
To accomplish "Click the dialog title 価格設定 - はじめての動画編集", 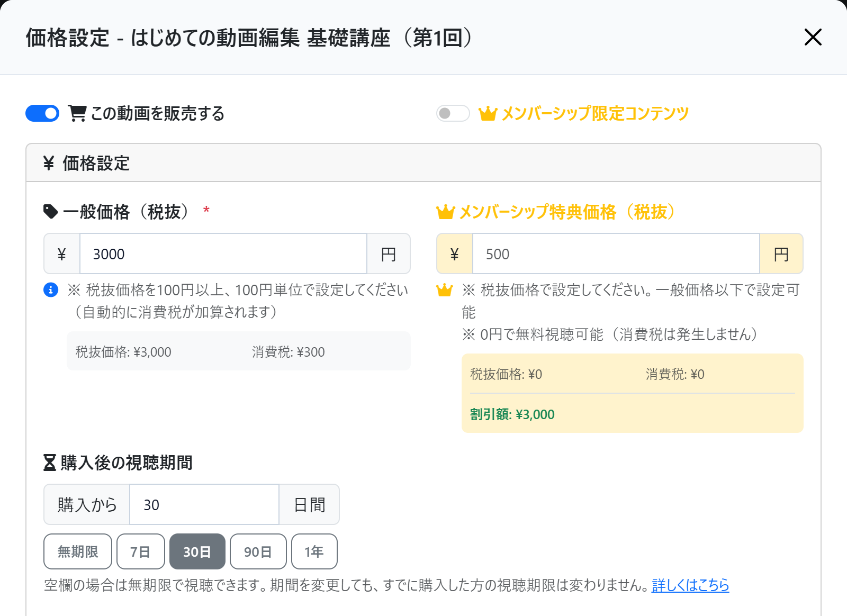I will 249,38.
